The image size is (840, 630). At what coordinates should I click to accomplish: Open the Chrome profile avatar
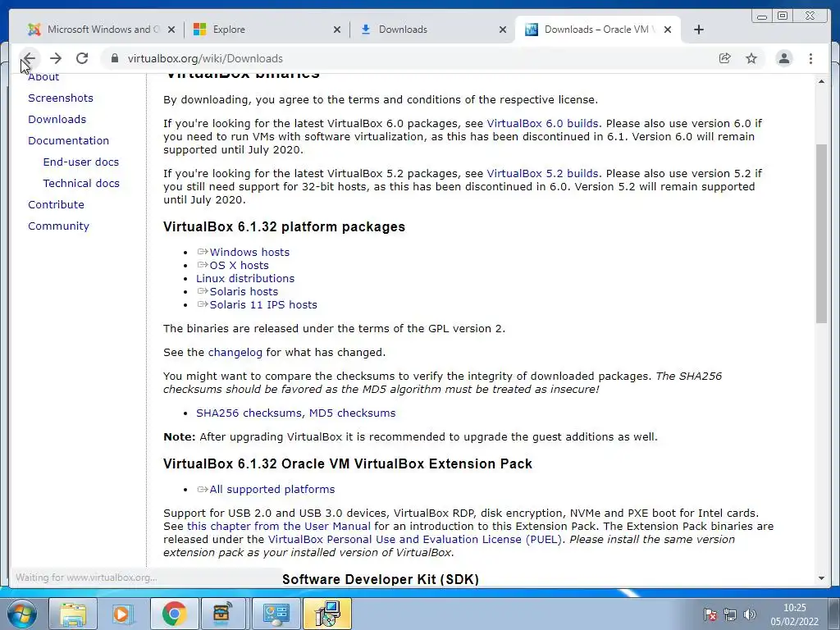[x=783, y=58]
